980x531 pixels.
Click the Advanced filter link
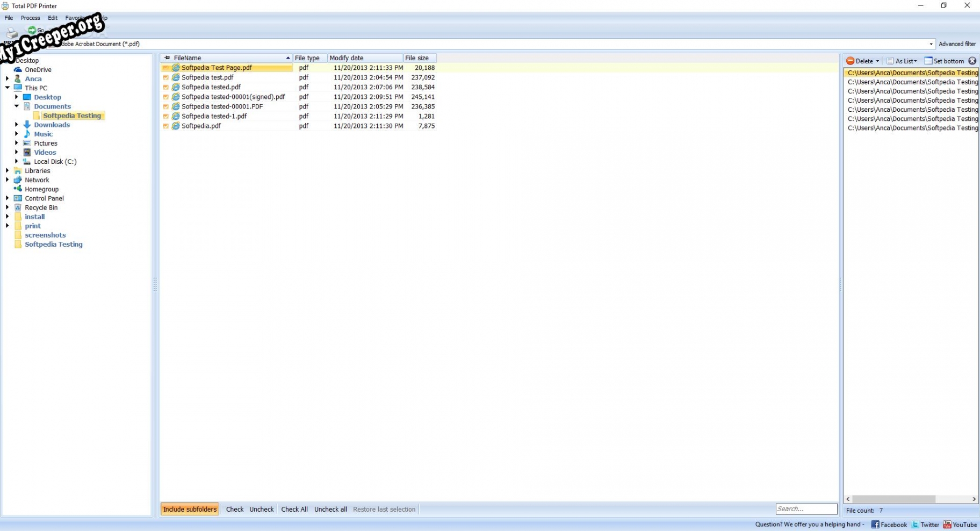point(957,44)
